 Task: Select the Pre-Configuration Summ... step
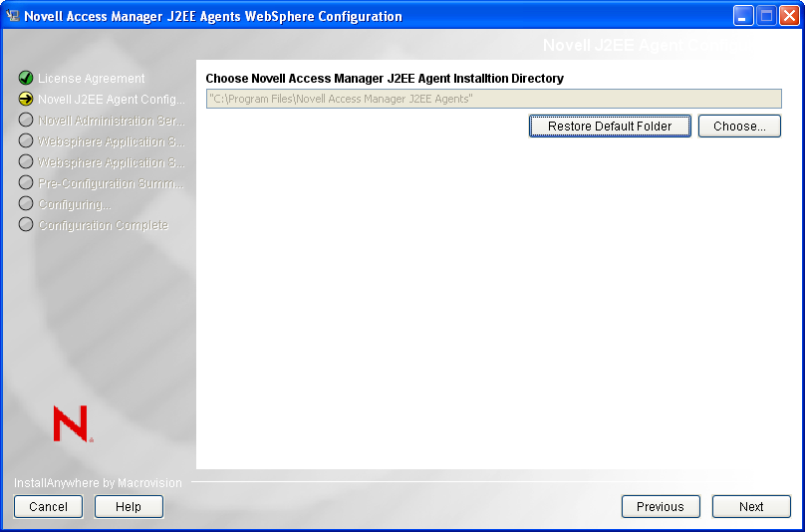pyautogui.click(x=111, y=183)
